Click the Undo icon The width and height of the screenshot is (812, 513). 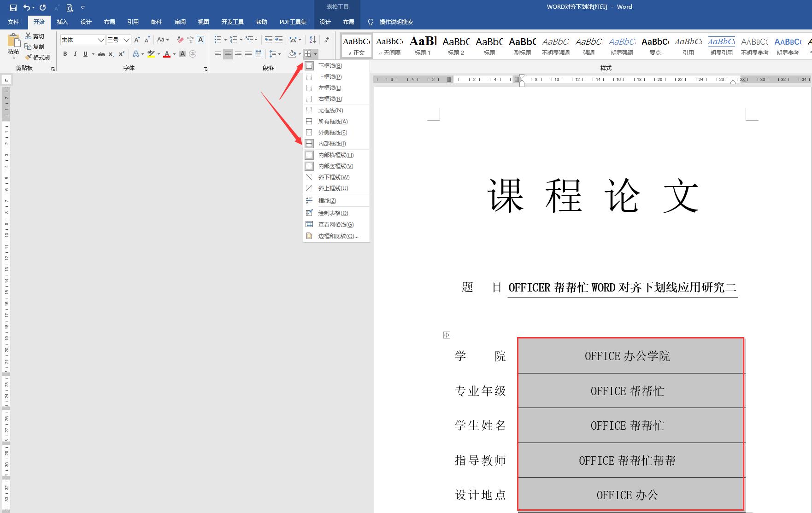click(27, 7)
